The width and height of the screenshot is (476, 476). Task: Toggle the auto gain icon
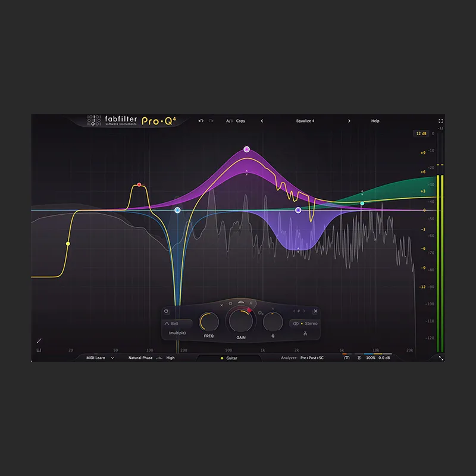347,358
